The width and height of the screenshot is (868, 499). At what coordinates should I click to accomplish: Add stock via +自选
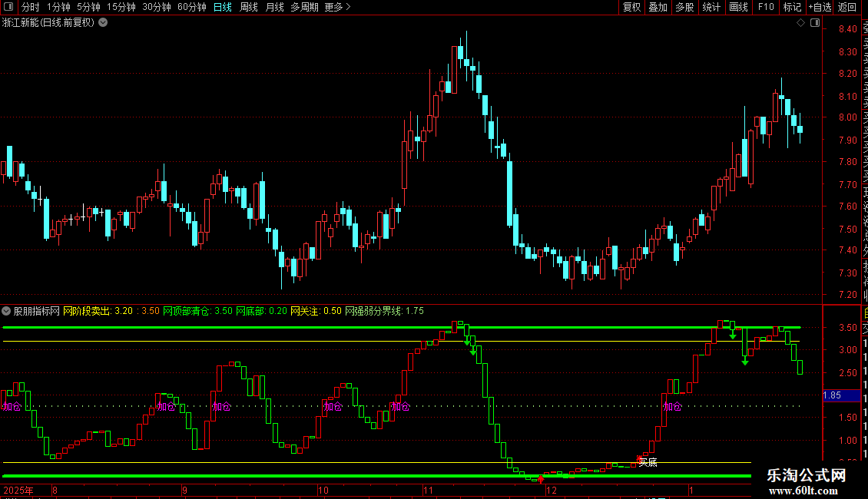coord(820,7)
